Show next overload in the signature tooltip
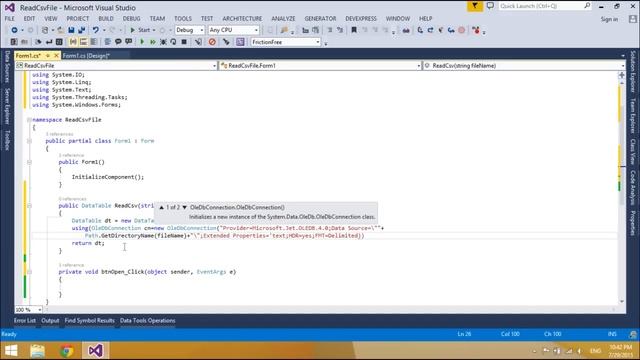The image size is (640, 360). pyautogui.click(x=184, y=207)
